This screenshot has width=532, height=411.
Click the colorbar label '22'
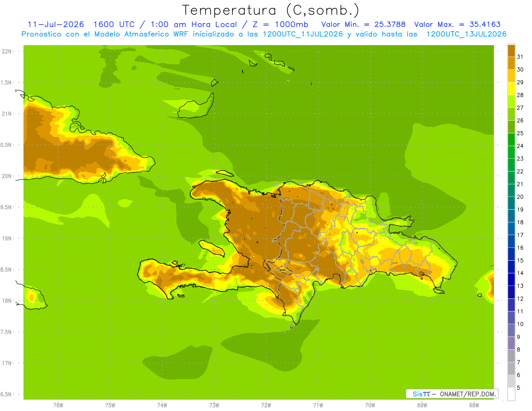(520, 171)
